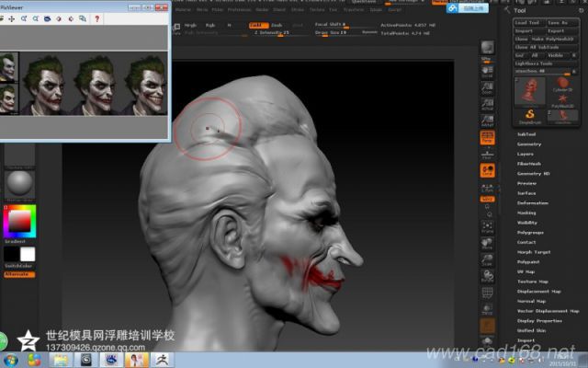
Task: Expand the Geometry sub-palette
Action: point(529,144)
